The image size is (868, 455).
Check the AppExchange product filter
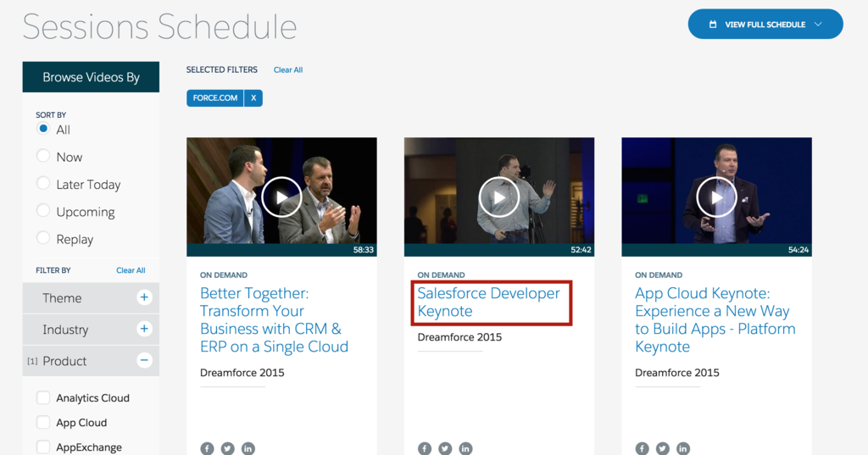click(x=43, y=447)
